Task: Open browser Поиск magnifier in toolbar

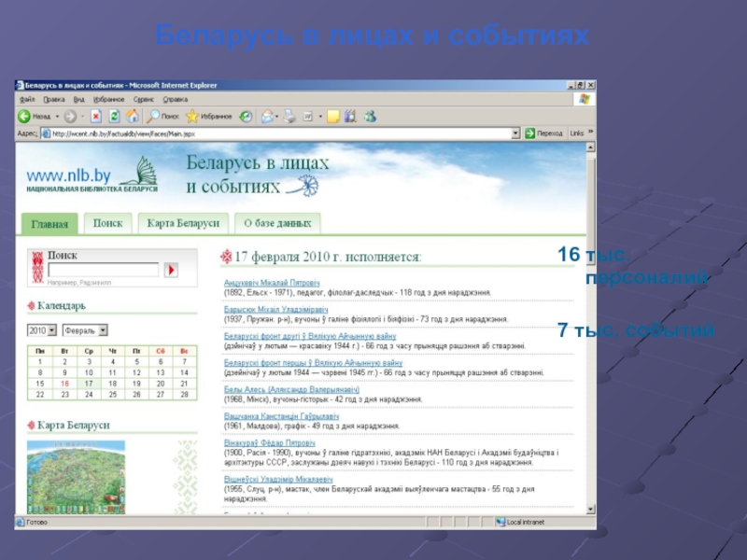Action: [x=162, y=116]
